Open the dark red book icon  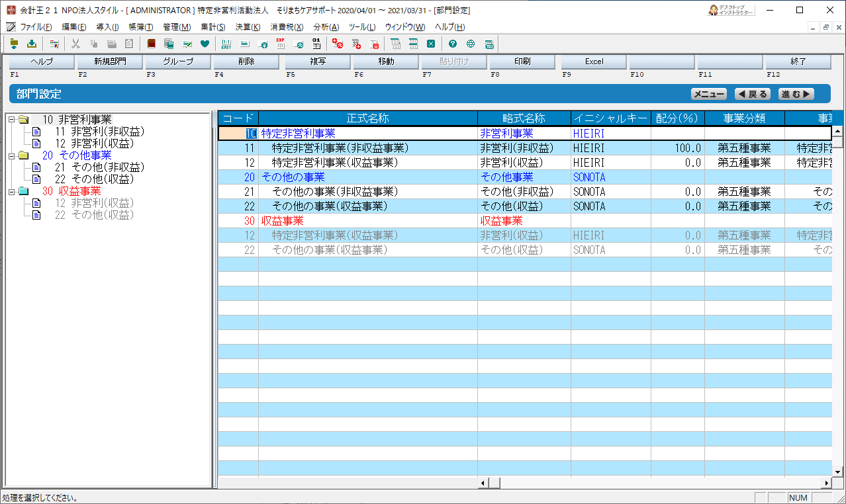coord(151,44)
